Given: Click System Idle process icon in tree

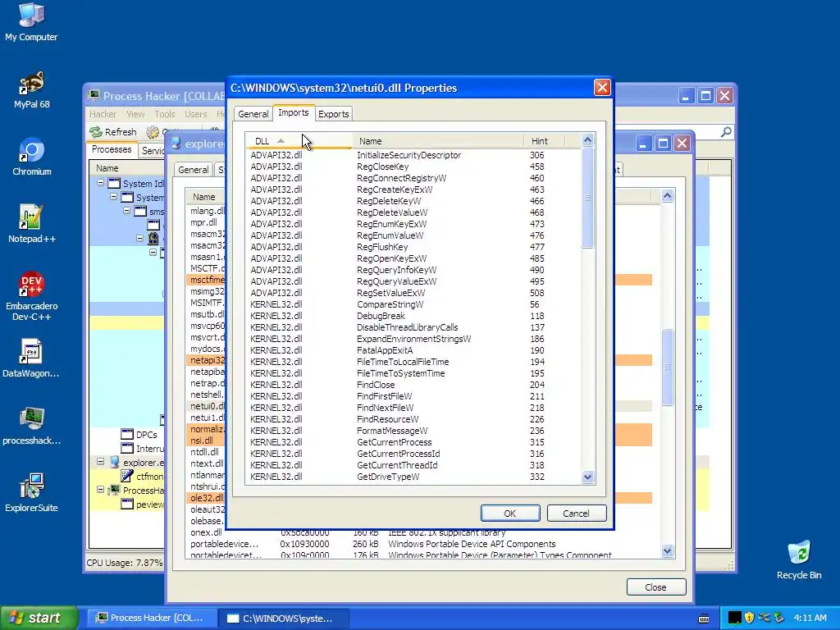Looking at the screenshot, I should click(114, 184).
